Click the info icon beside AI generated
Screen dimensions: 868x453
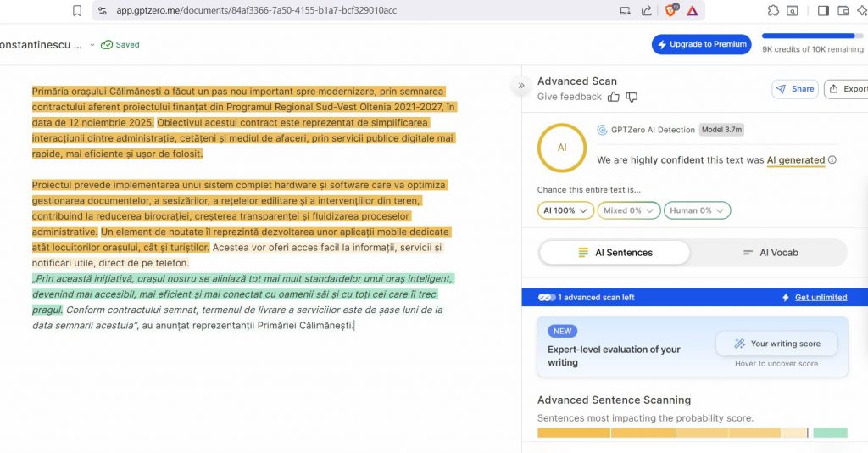tap(832, 160)
